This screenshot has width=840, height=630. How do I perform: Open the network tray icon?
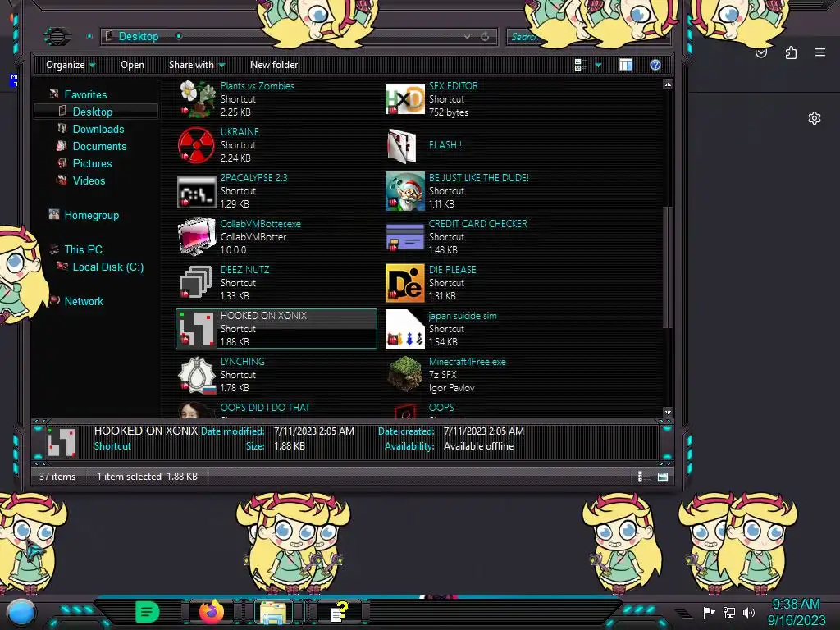click(x=728, y=612)
